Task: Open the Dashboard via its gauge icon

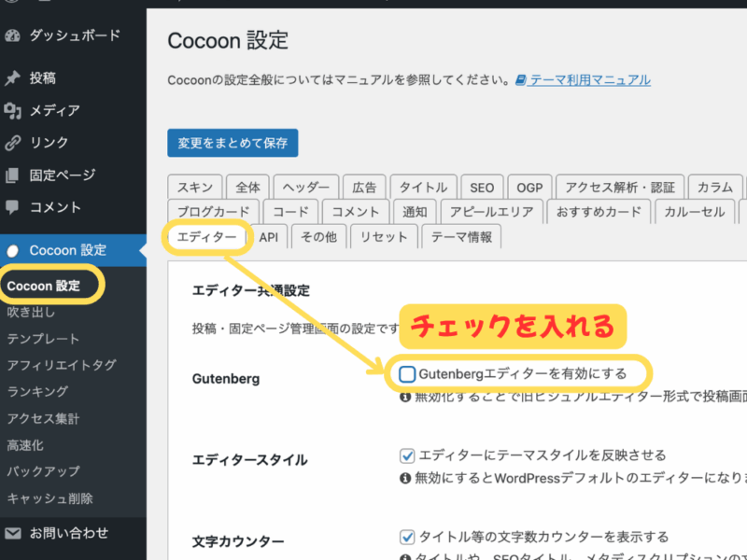Action: tap(11, 35)
